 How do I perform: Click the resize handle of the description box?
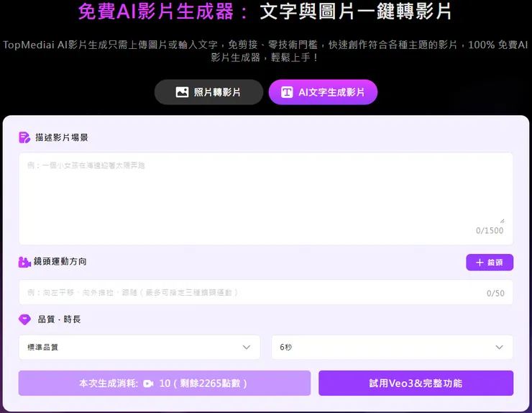(x=502, y=221)
